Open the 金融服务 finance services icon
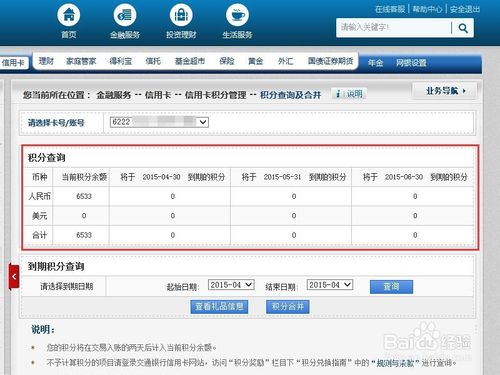 tap(125, 15)
